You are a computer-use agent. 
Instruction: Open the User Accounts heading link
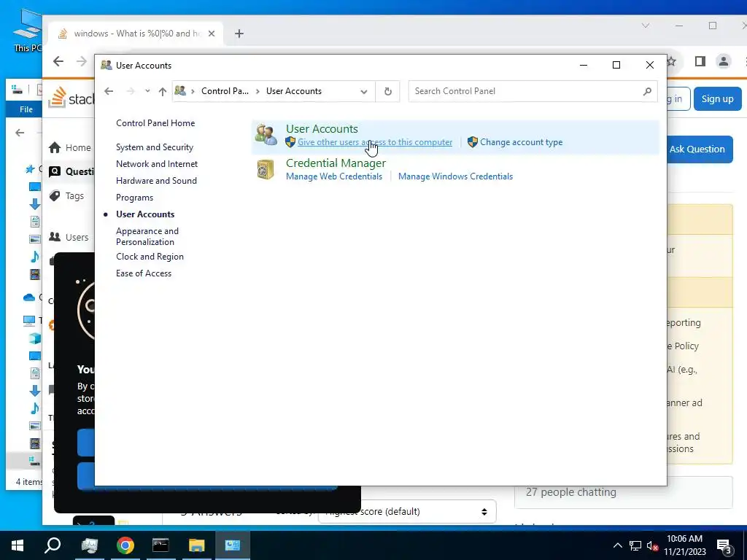click(x=322, y=128)
